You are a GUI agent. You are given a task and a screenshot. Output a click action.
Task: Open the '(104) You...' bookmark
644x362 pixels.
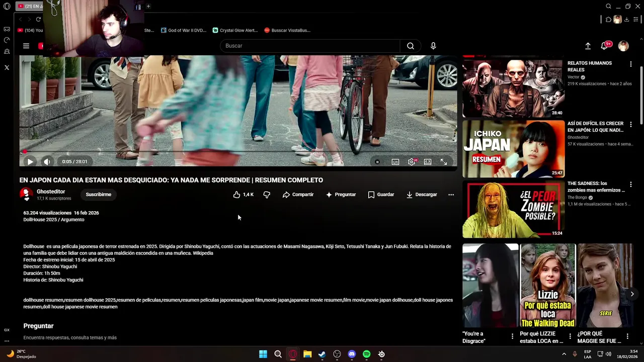point(30,30)
